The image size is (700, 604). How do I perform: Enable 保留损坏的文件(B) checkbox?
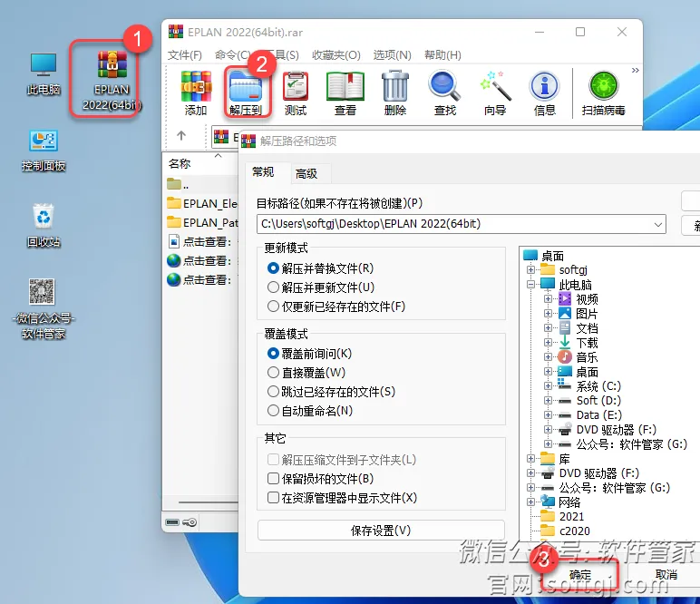coord(273,479)
